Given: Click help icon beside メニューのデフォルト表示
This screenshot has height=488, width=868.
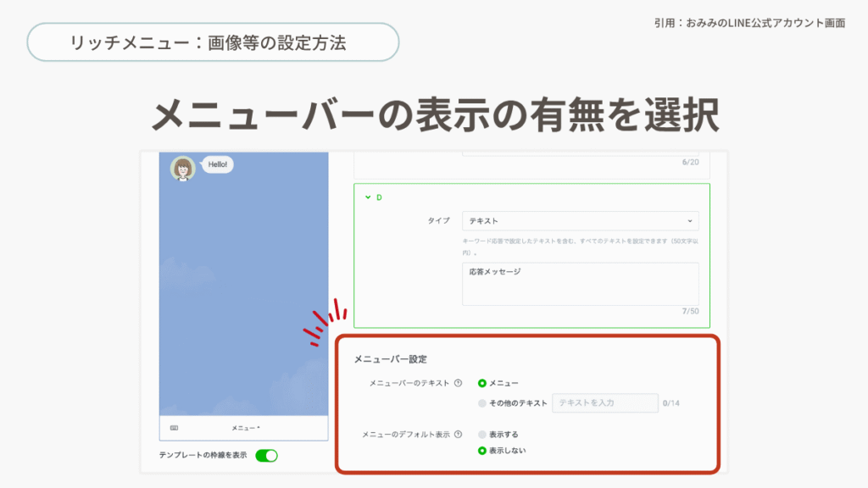Looking at the screenshot, I should [458, 435].
